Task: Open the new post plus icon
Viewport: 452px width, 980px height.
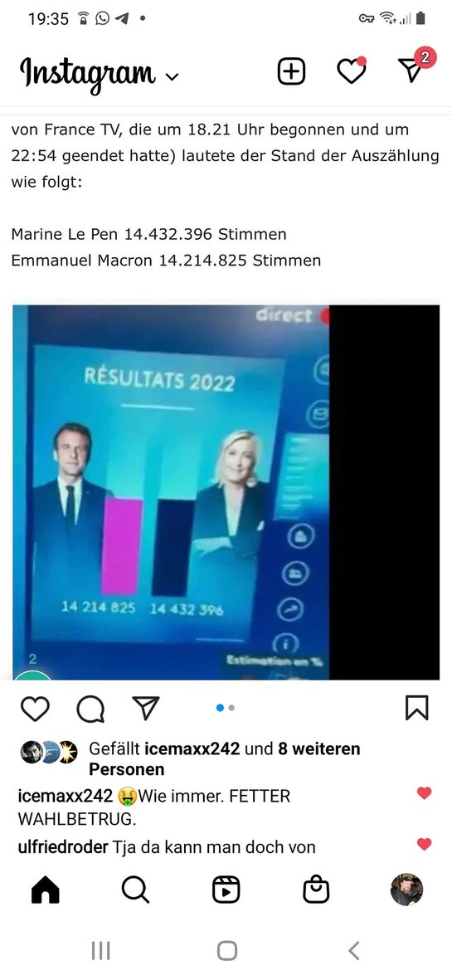Action: 291,72
